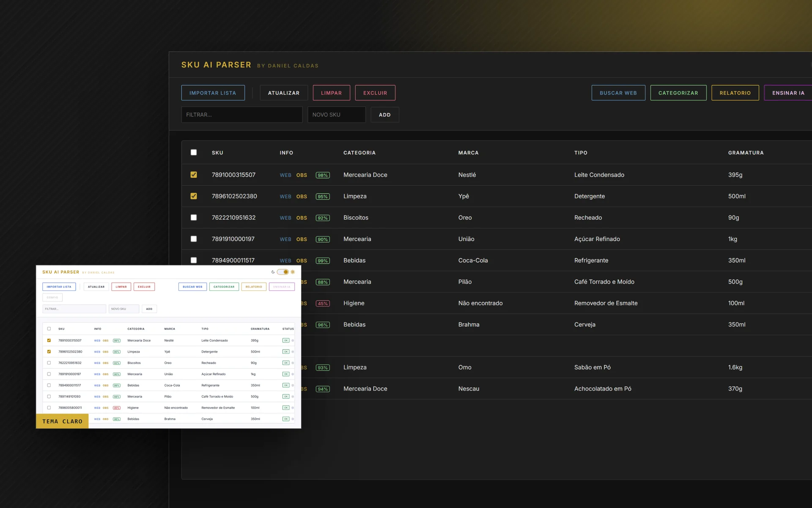Tick the select-all header checkbox in dark window
Screen dimensions: 812x508
[x=194, y=152]
